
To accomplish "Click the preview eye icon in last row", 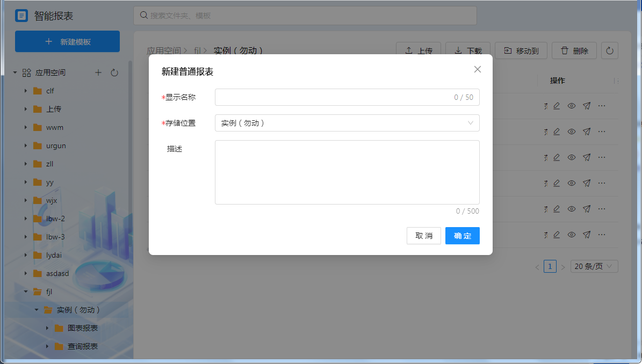I will click(572, 235).
